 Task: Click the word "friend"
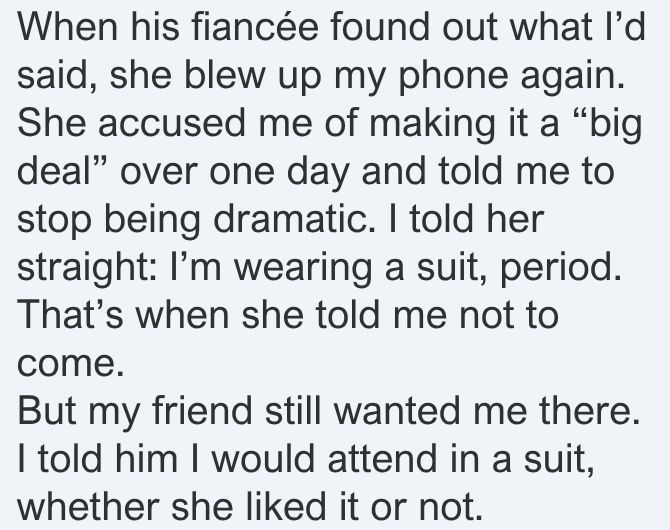pyautogui.click(x=203, y=410)
